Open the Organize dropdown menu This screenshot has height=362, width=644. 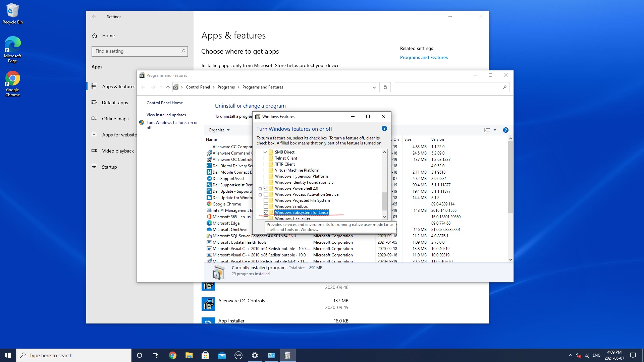pos(219,130)
